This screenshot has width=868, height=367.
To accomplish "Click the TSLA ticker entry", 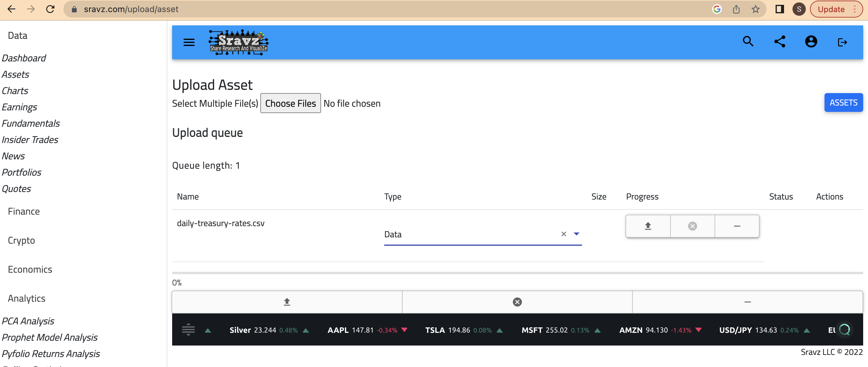I will pyautogui.click(x=464, y=330).
